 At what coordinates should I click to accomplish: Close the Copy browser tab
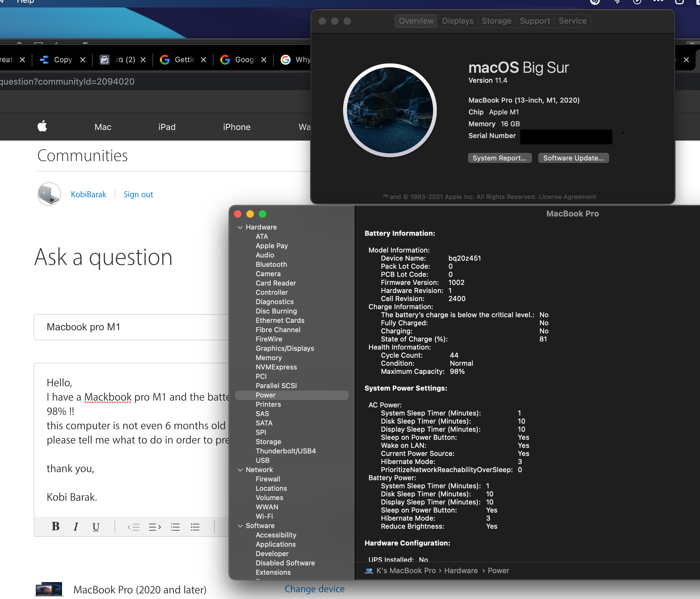point(83,60)
